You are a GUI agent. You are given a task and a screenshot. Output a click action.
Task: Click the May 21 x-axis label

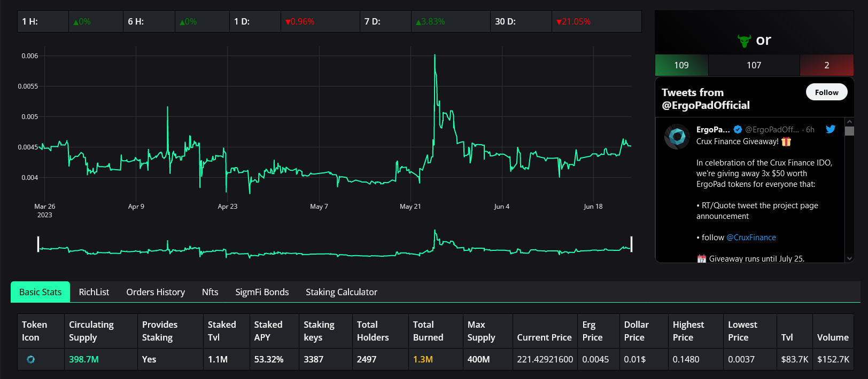tap(410, 207)
